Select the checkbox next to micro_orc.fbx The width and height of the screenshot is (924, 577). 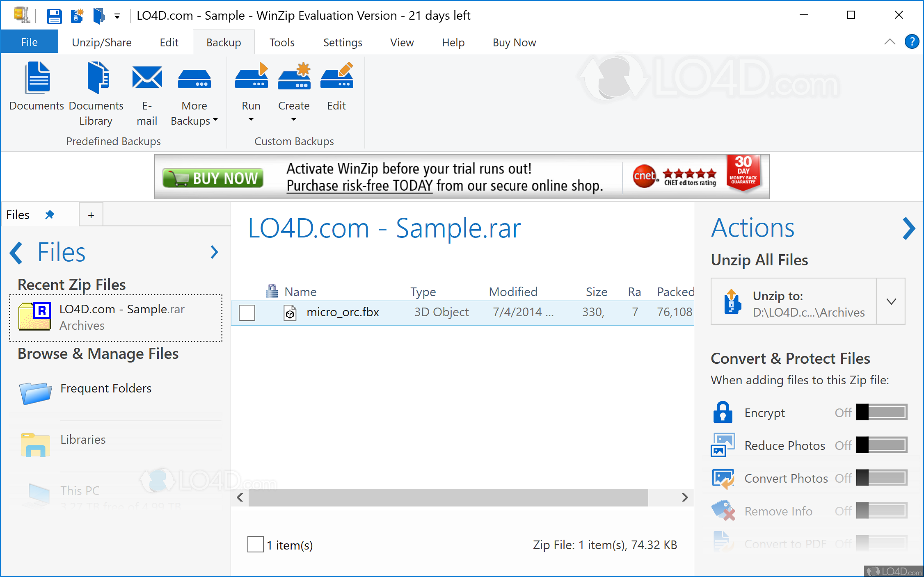[247, 312]
